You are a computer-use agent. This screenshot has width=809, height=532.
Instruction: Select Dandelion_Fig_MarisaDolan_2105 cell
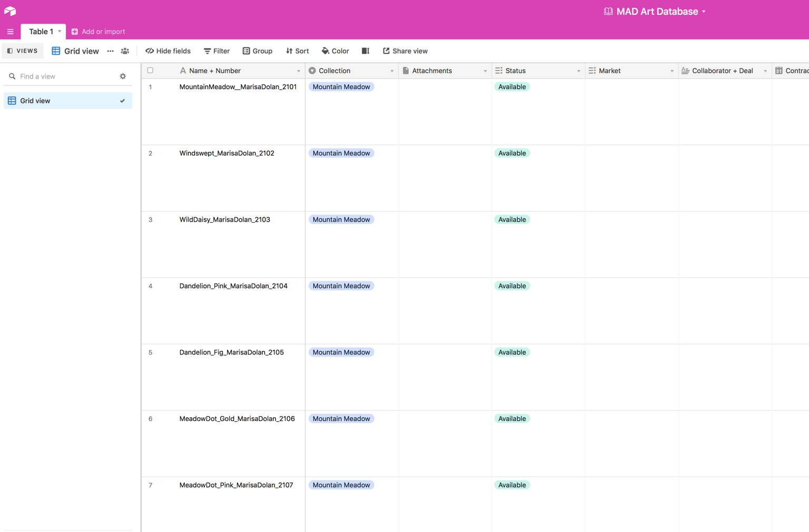point(232,352)
